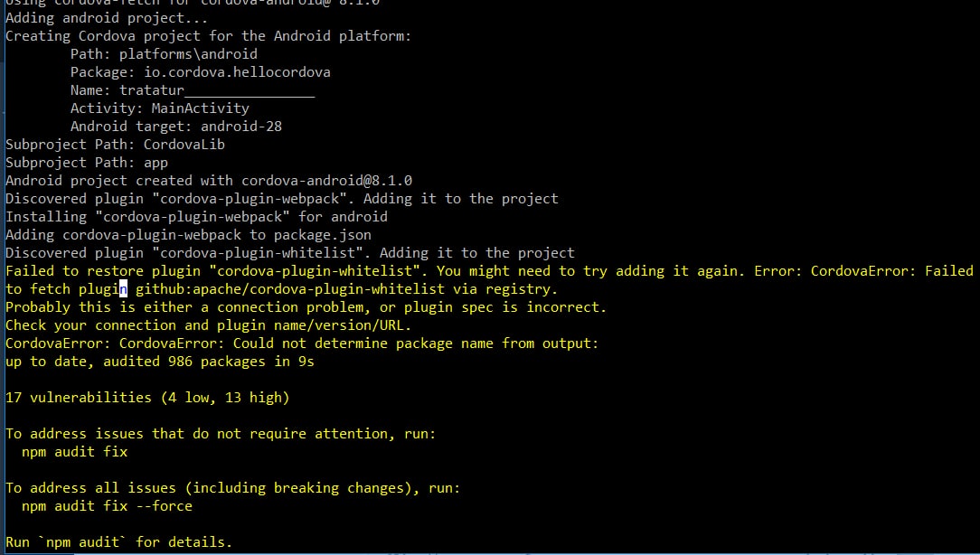Click the "Check your connection and plugin name/version/URL." line
Viewport: 980px width, 555px height.
click(208, 325)
